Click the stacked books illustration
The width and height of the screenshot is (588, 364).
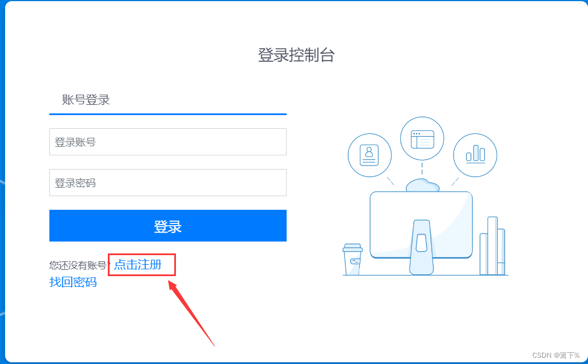pyautogui.click(x=493, y=246)
